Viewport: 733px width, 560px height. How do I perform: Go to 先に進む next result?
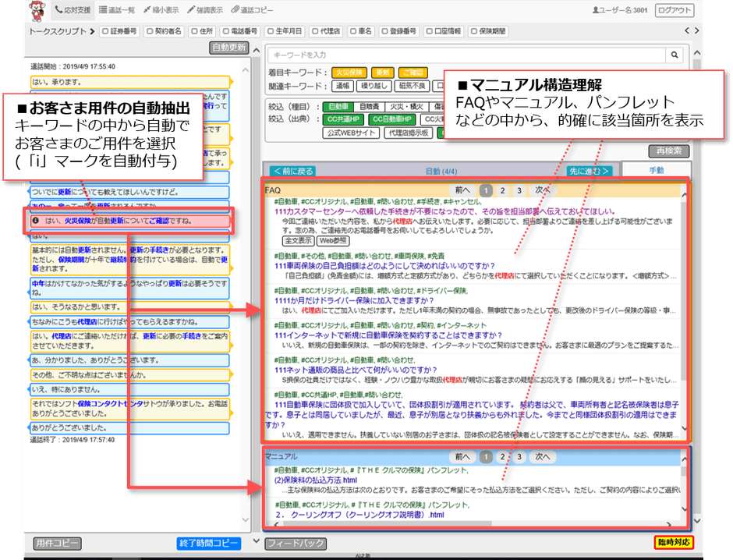[x=590, y=171]
